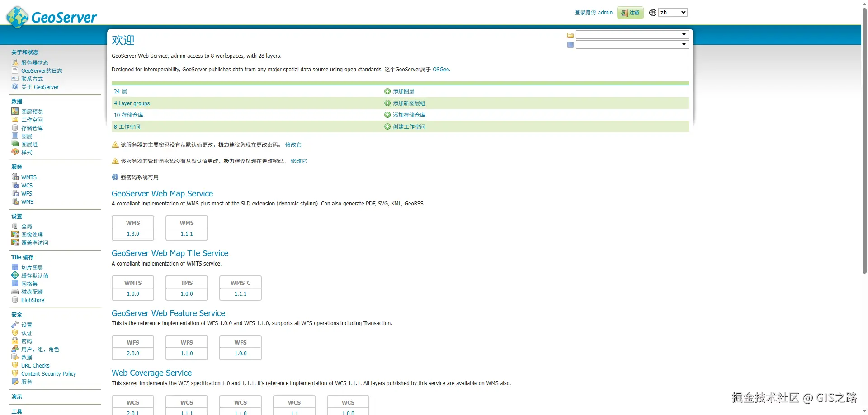Open 数据 data security page

pyautogui.click(x=27, y=357)
